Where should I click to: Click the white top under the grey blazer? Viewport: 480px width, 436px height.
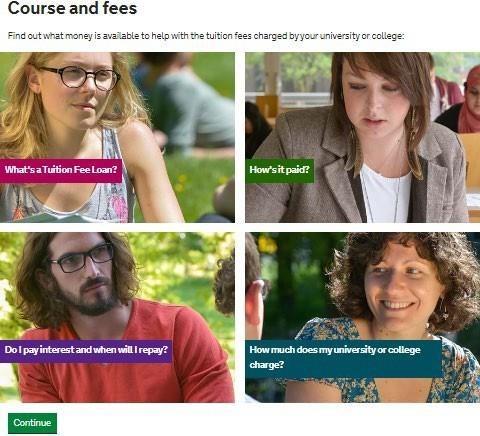385,195
